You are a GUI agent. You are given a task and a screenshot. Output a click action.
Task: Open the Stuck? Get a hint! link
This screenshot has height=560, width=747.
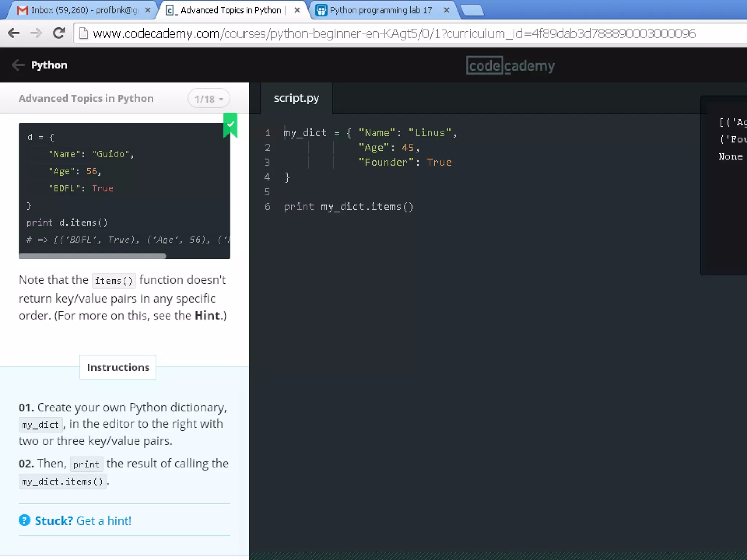coord(83,521)
